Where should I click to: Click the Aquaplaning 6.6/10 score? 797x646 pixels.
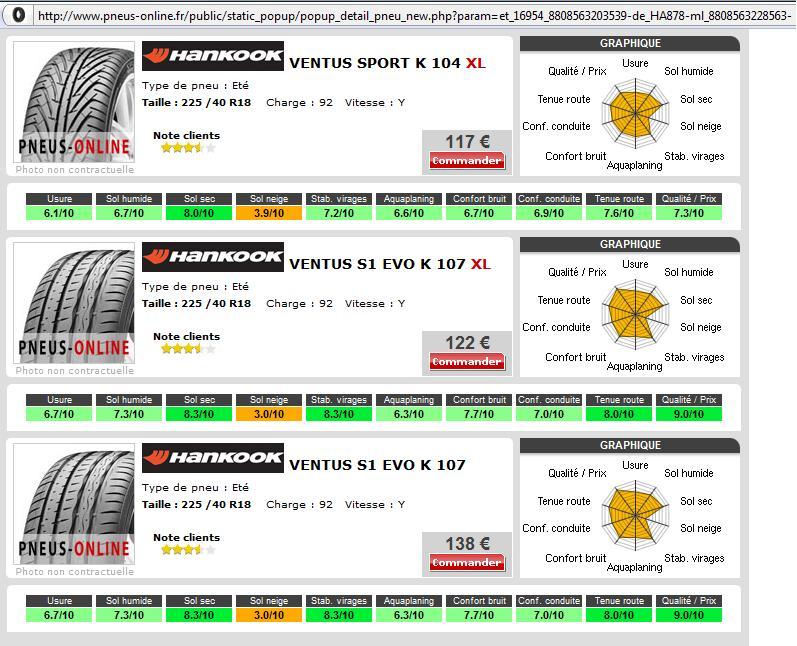pos(409,213)
